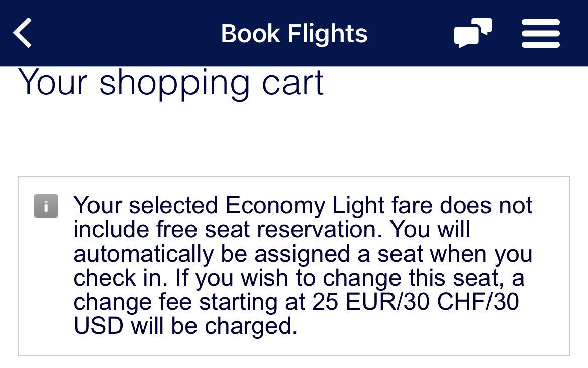Tap the Book Flights title

point(294,34)
